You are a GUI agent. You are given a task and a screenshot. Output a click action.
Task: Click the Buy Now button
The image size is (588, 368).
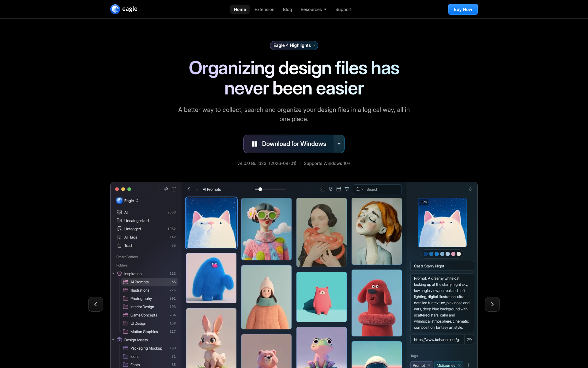point(463,9)
